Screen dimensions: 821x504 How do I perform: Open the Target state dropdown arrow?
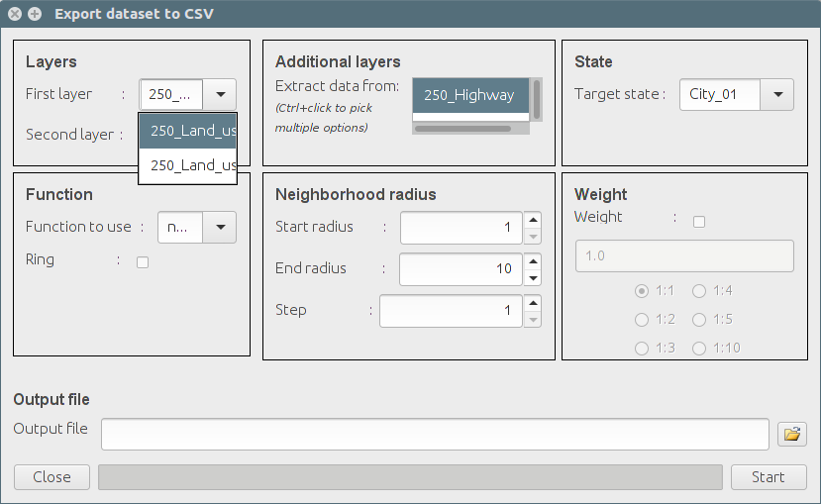pos(777,95)
